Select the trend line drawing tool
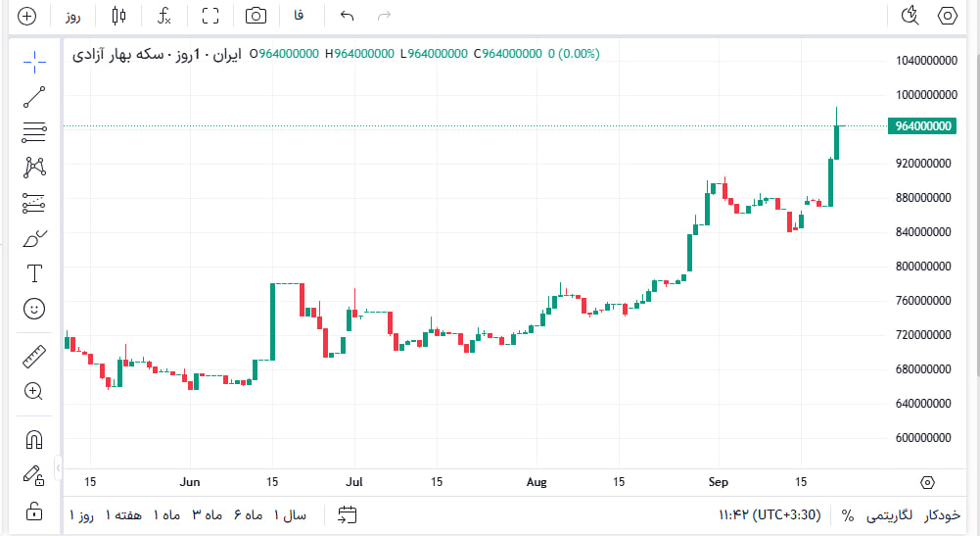 pos(34,96)
